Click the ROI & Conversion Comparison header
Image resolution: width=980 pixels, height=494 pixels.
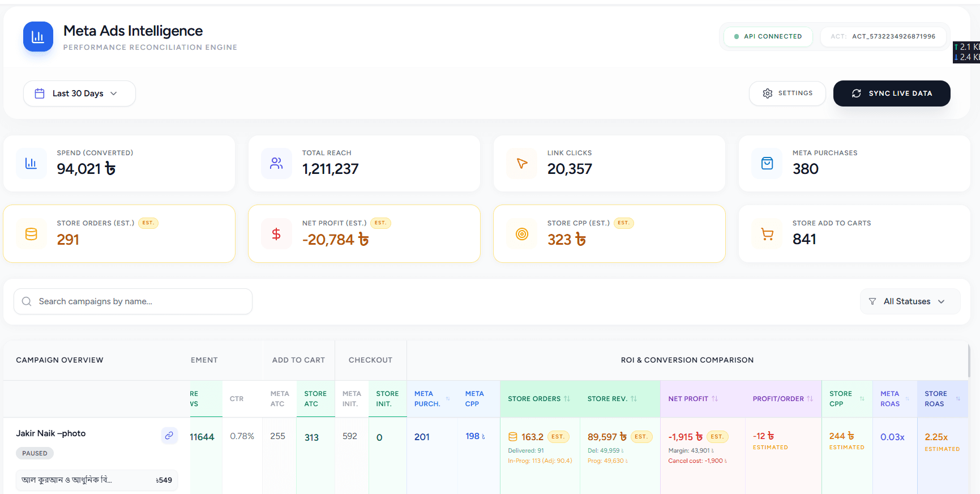687,360
